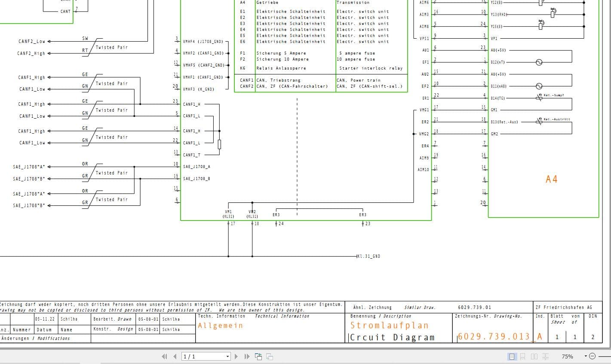Click the VM2 (KL31) terminal label

click(x=252, y=214)
